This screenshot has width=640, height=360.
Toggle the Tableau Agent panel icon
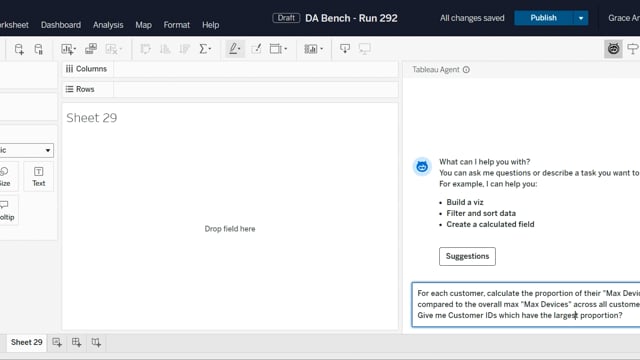pyautogui.click(x=613, y=49)
